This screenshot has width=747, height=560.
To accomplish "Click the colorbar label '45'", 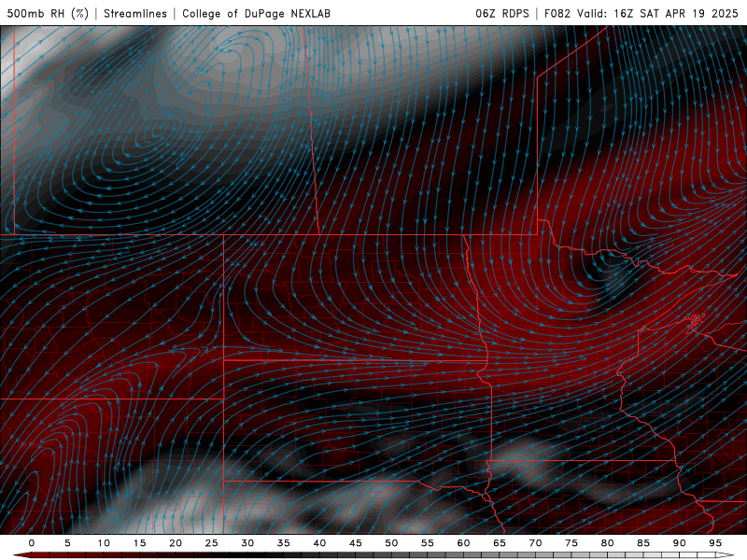I will [x=356, y=543].
